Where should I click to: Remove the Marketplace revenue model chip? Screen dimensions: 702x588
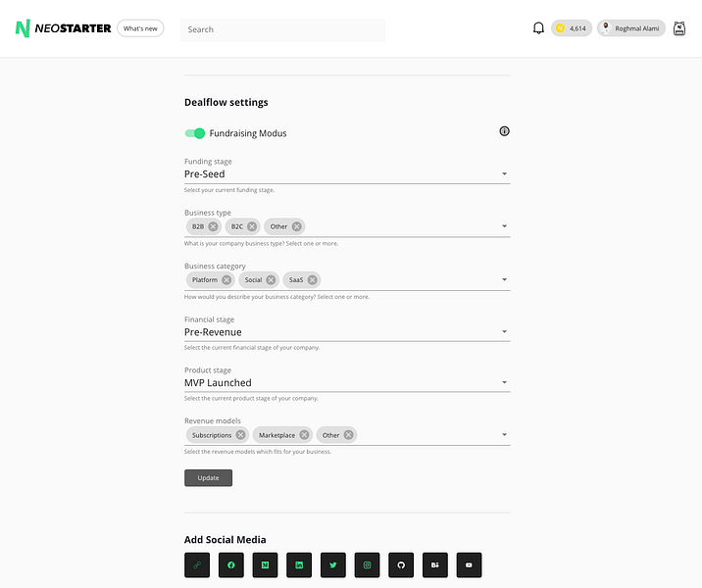[305, 435]
